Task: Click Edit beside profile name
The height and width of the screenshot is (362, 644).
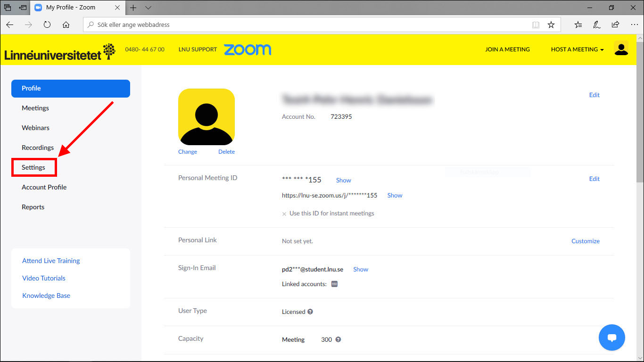Action: pyautogui.click(x=594, y=95)
